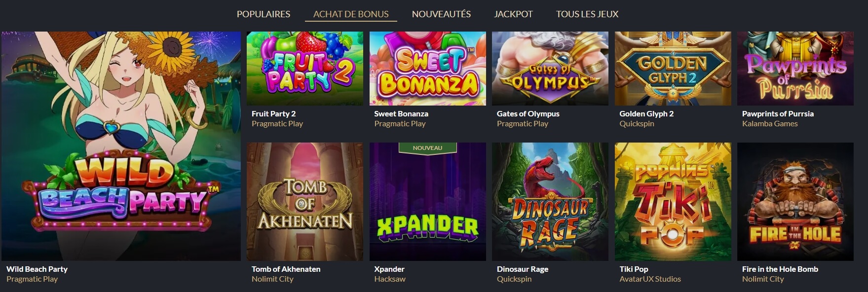Image resolution: width=868 pixels, height=292 pixels.
Task: Select the Gates of Olympus game image
Action: click(550, 69)
